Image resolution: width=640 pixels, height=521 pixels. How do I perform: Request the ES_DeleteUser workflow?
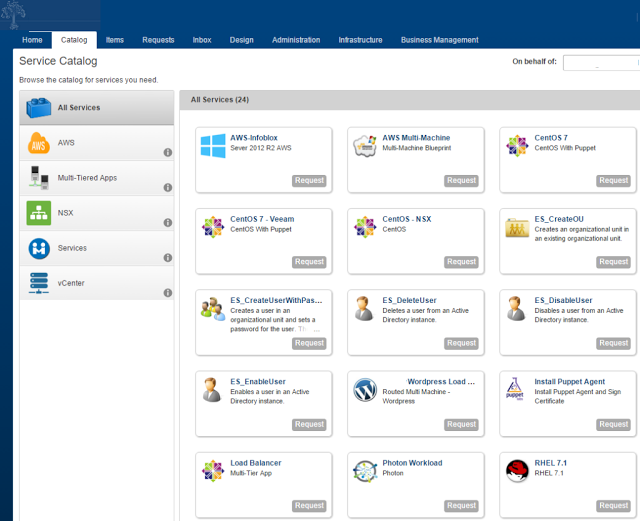tap(461, 343)
